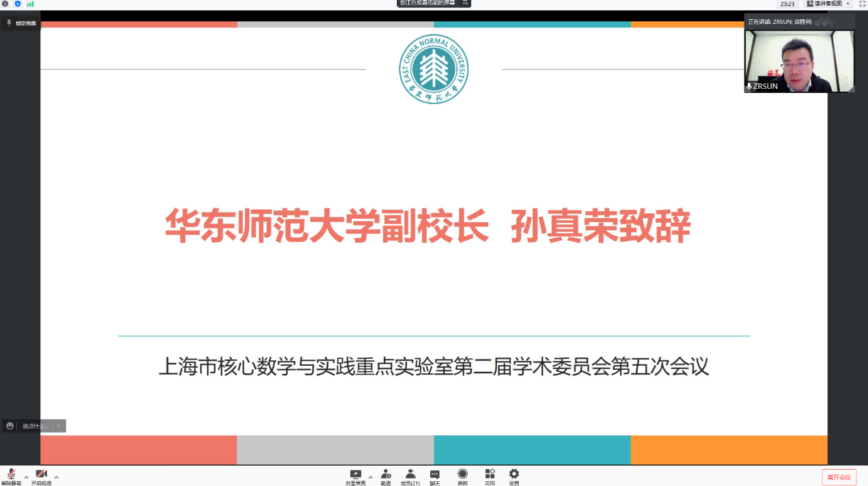Viewport: 868px width, 486px height.
Task: Show the 成员(21) participants list
Action: (x=410, y=476)
